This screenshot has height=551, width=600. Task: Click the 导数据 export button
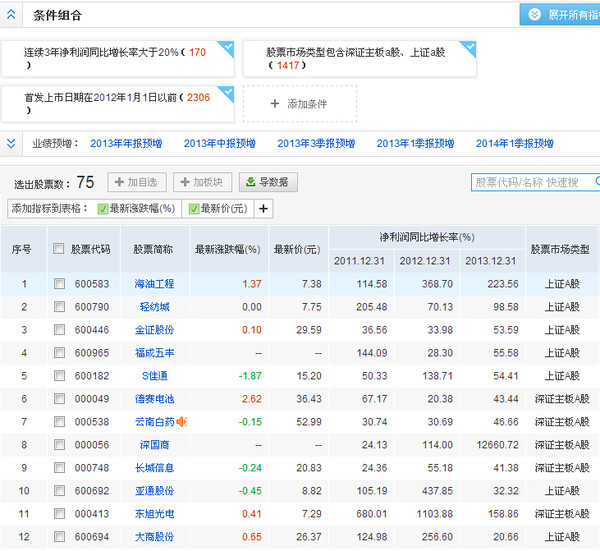(268, 182)
